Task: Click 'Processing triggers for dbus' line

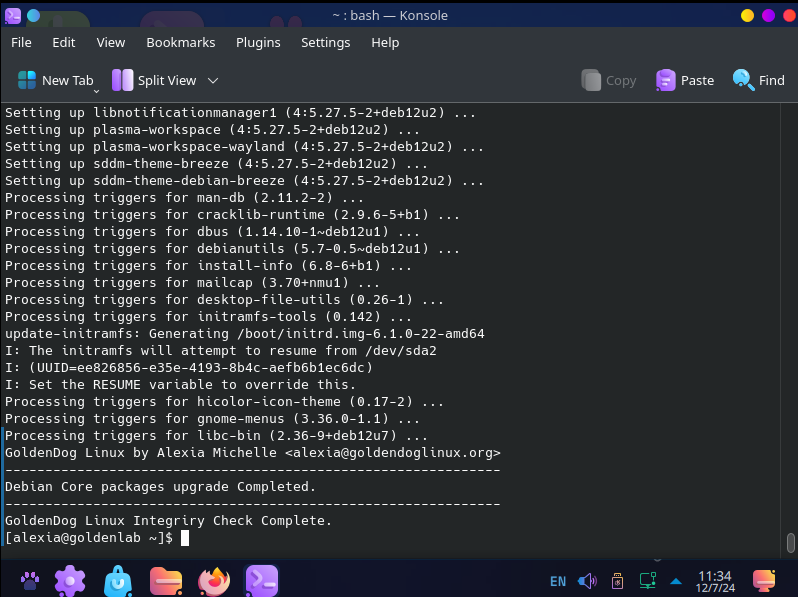Action: click(212, 232)
